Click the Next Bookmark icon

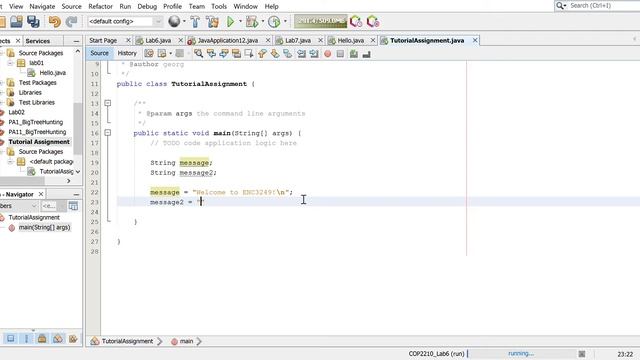pos(275,54)
